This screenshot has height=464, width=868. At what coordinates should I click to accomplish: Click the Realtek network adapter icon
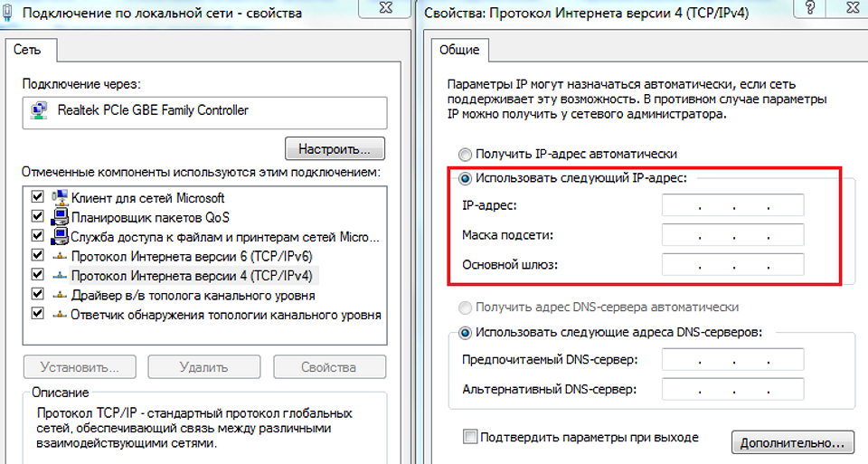click(x=39, y=110)
